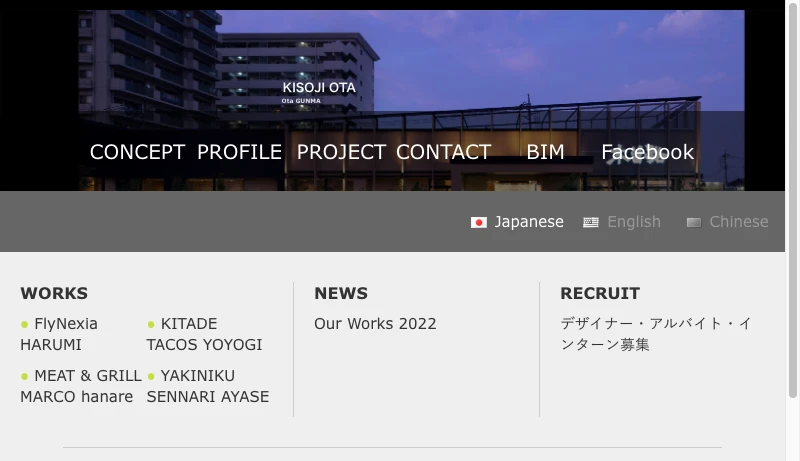Screen dimensions: 800x461
Task: Click the KISOJI OTA caption text
Action: tap(319, 88)
